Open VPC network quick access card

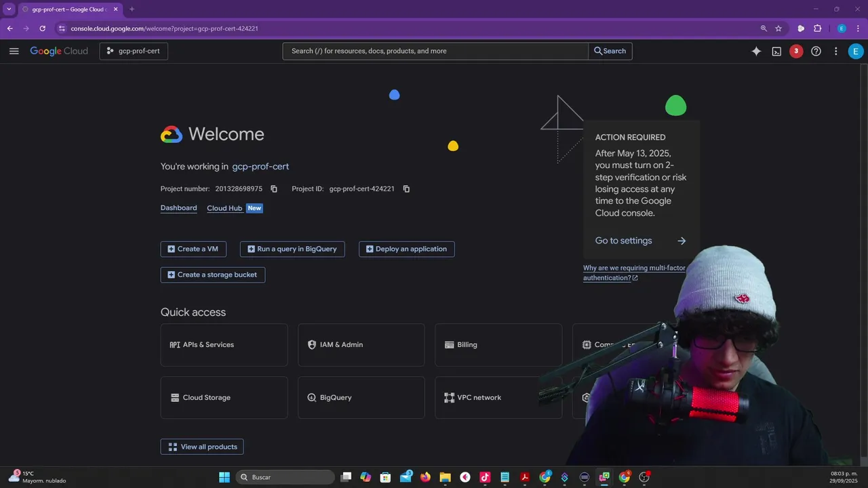(498, 398)
